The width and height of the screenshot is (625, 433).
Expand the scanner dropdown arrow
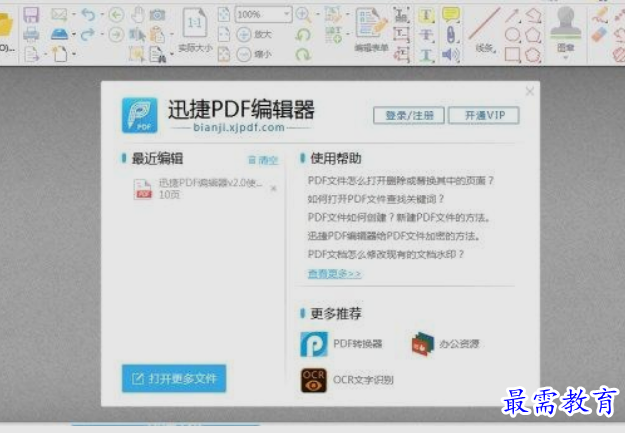[x=74, y=34]
